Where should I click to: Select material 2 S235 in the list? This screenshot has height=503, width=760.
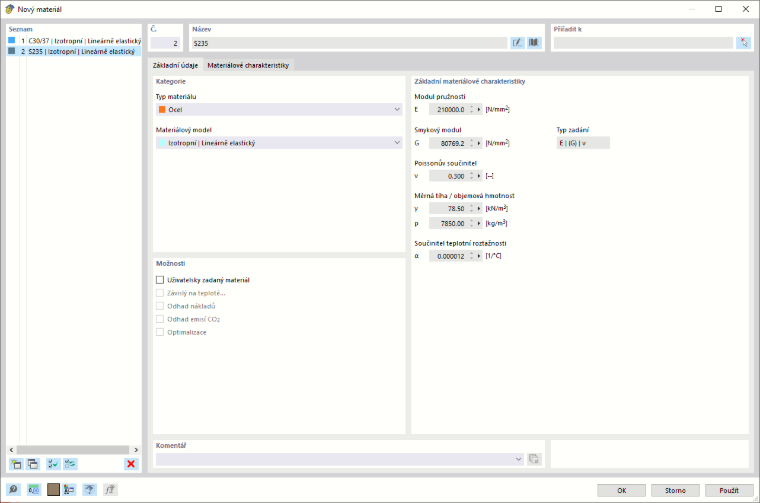point(74,51)
